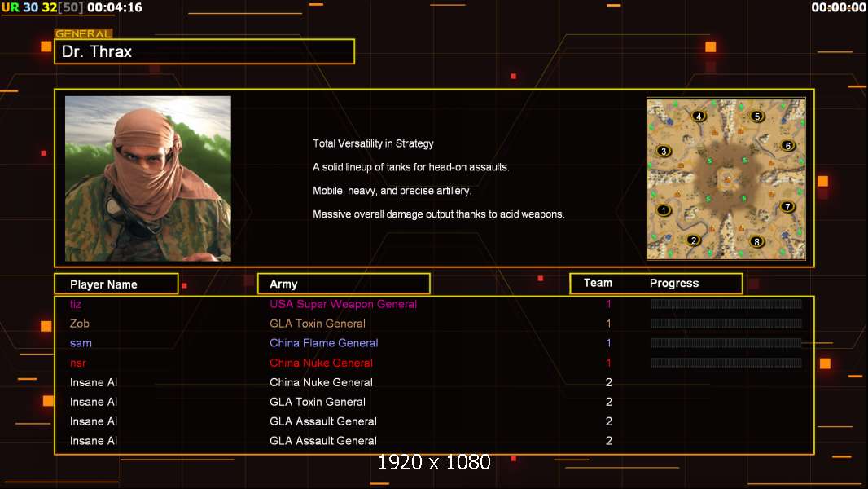Viewport: 868px width, 489px height.
Task: Click Insane AI beside white China Nuke General
Action: (x=94, y=383)
